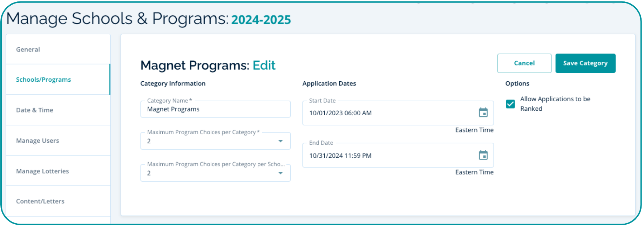Click the Start Date input field
Screen dimensions: 644x225
(386, 113)
